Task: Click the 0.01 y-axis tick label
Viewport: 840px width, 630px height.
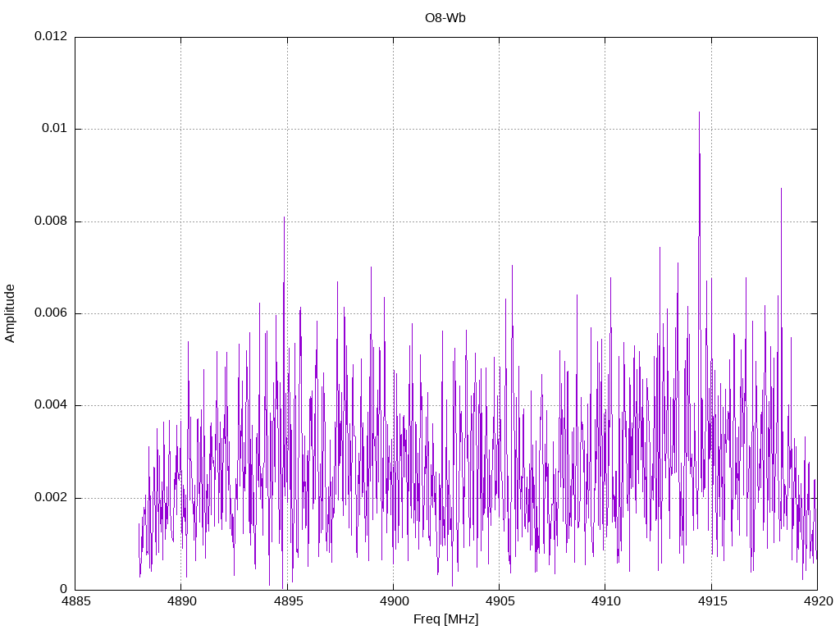Action: 55,128
